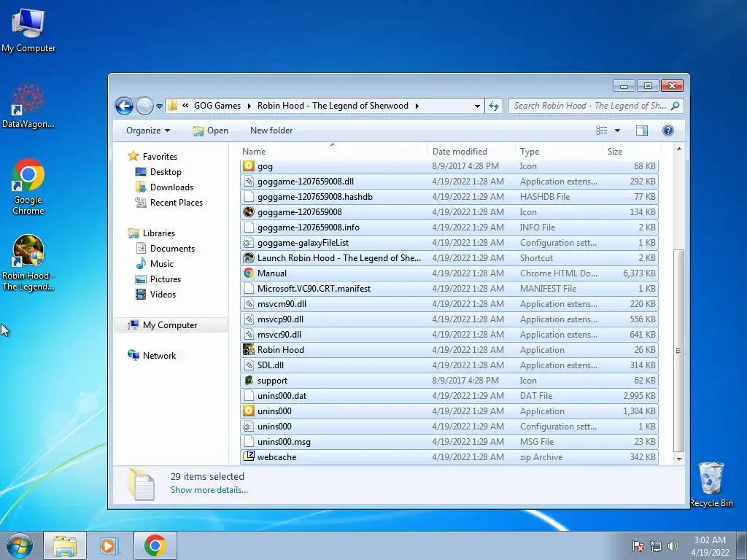
Task: Click the Search Robin Hood input field
Action: pyautogui.click(x=589, y=106)
